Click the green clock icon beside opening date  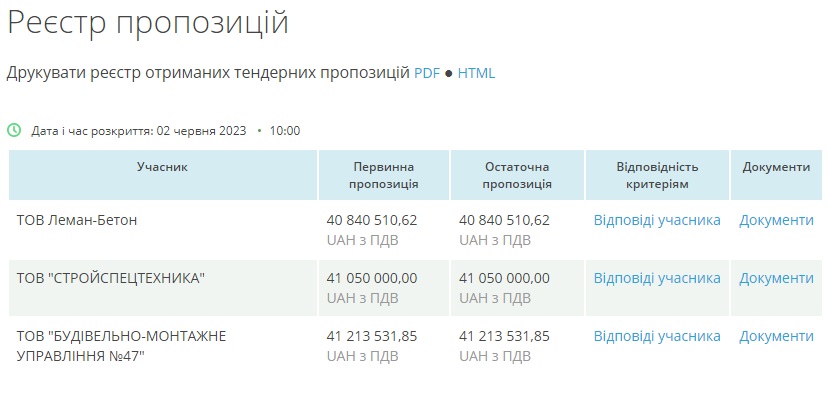[14, 130]
